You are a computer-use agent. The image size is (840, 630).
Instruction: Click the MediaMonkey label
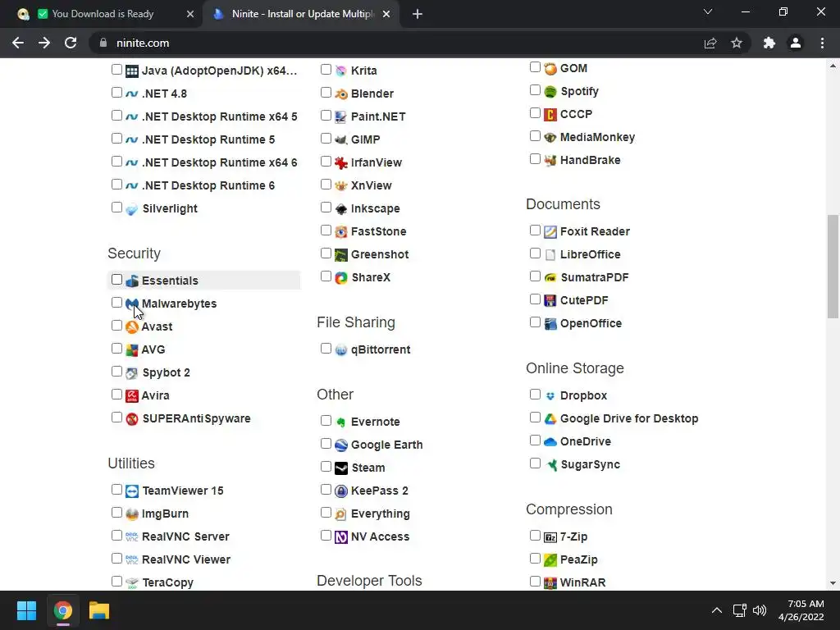pyautogui.click(x=597, y=137)
